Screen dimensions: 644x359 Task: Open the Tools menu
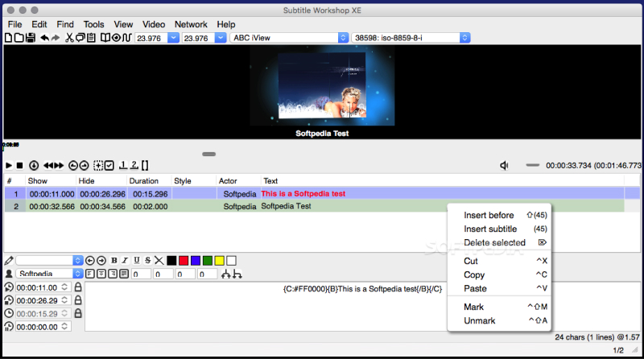pyautogui.click(x=93, y=24)
